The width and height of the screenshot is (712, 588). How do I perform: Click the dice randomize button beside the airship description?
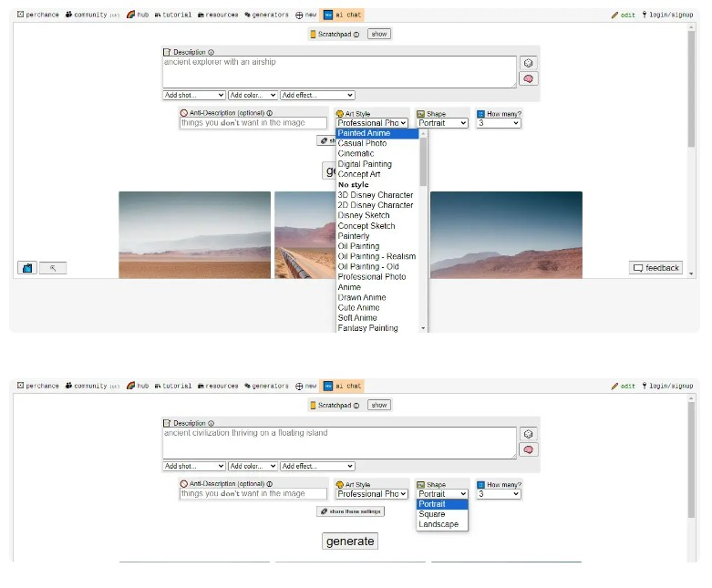[528, 63]
